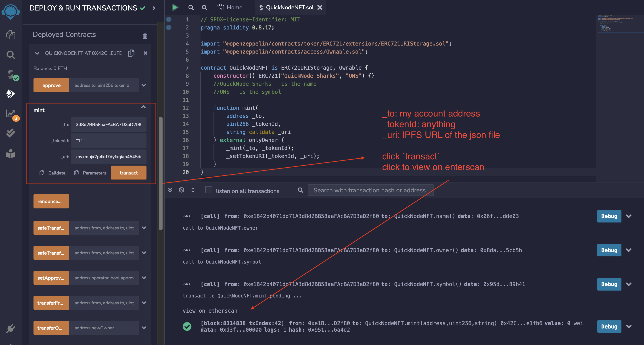Toggle breakpoint on line 2
644x345 pixels.
(x=169, y=27)
